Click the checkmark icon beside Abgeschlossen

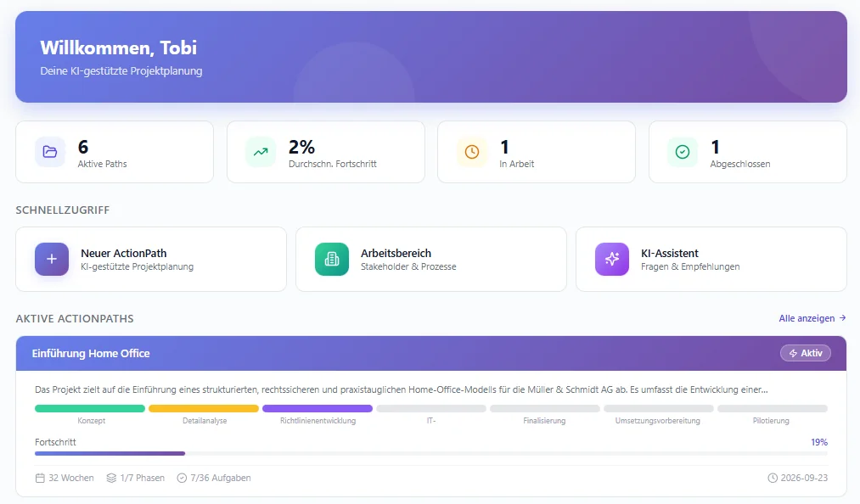pos(681,151)
